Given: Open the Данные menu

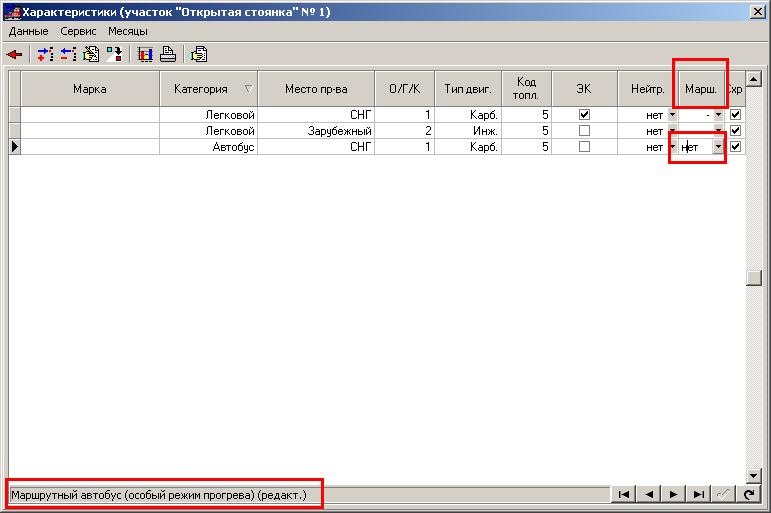Looking at the screenshot, I should [29, 31].
